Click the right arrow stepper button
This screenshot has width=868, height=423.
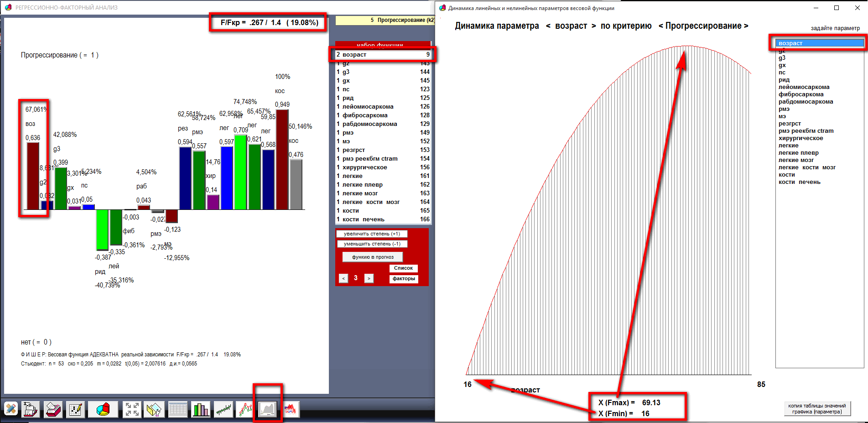click(x=369, y=278)
